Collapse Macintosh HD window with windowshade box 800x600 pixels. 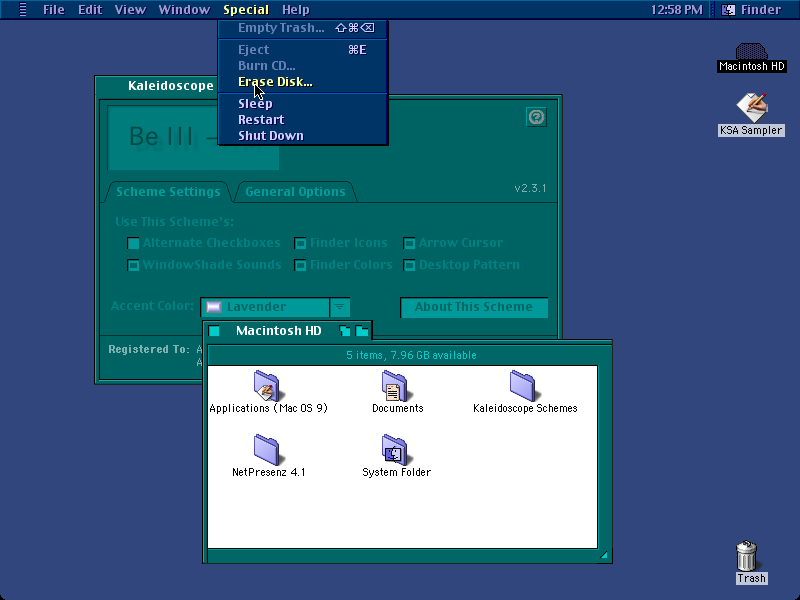pyautogui.click(x=362, y=331)
